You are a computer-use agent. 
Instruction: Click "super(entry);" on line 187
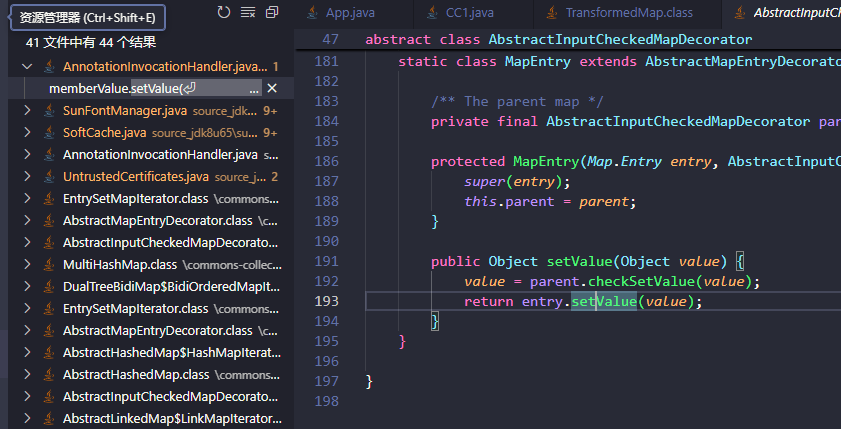pos(518,182)
